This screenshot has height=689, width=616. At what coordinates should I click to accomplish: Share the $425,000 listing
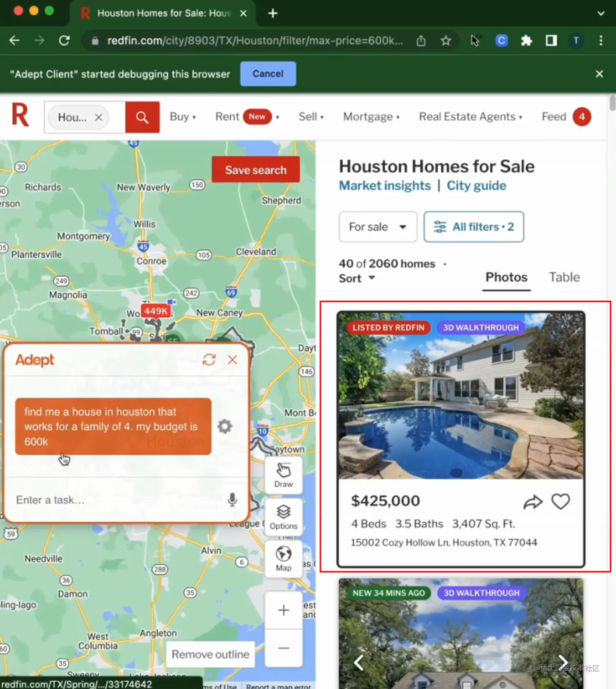pos(533,502)
